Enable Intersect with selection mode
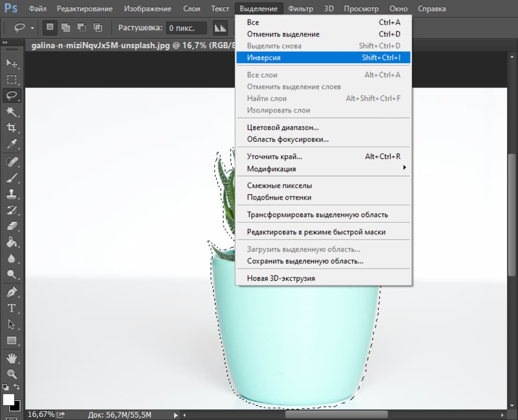The width and height of the screenshot is (518, 420). 98,28
